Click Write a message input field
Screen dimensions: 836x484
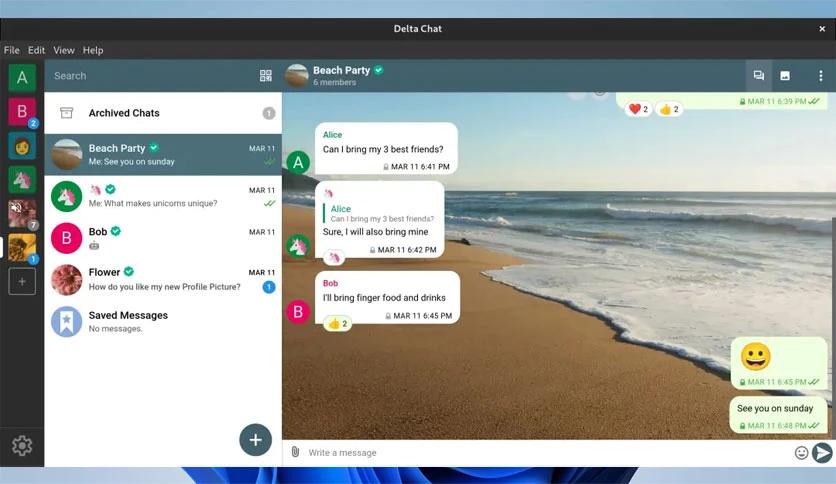(x=548, y=453)
